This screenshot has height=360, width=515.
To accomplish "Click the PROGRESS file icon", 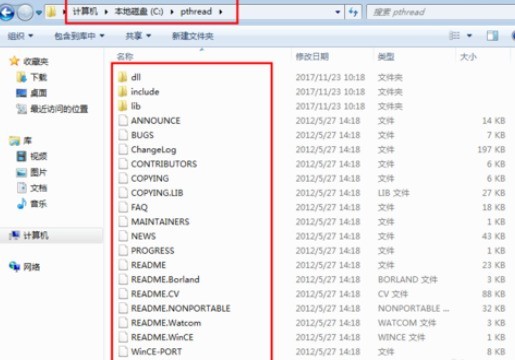I will click(x=123, y=250).
